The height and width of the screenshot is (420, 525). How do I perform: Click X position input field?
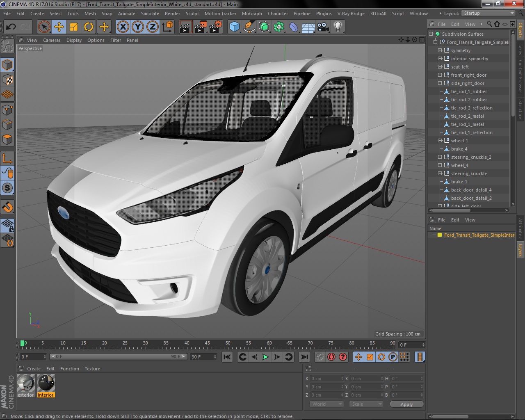coord(326,379)
